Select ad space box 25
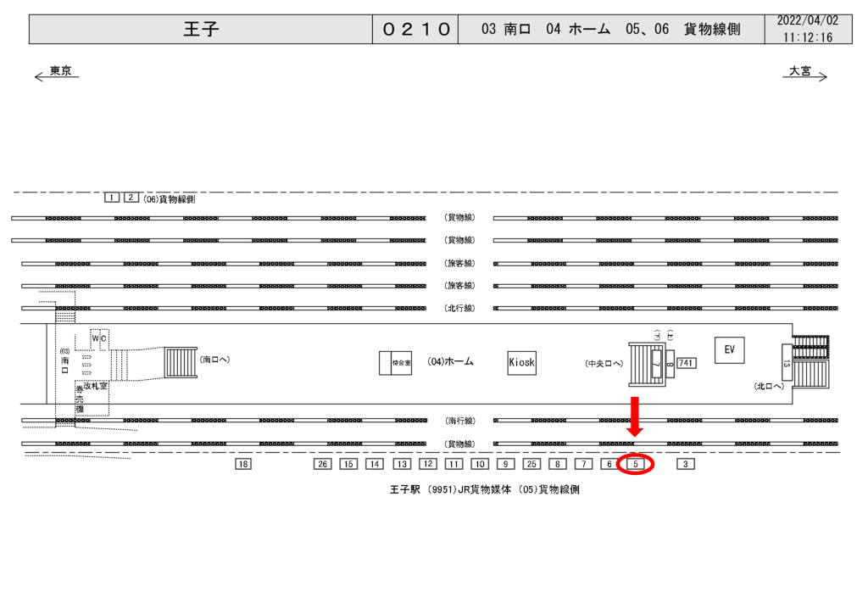The height and width of the screenshot is (614, 868). [x=531, y=464]
